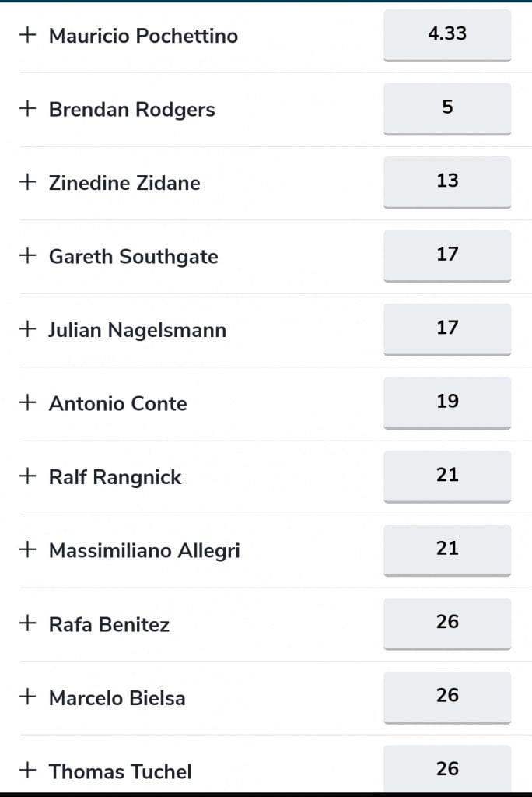
Task: Click plus icon beside Gareth Southgate
Action: coord(27,255)
